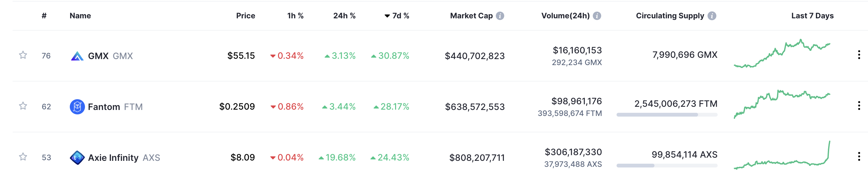Add GMX to watchlist with star
868x182 pixels.
click(23, 55)
